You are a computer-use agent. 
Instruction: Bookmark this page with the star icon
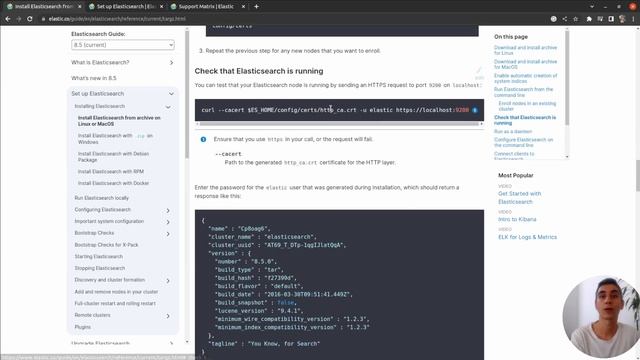point(576,19)
